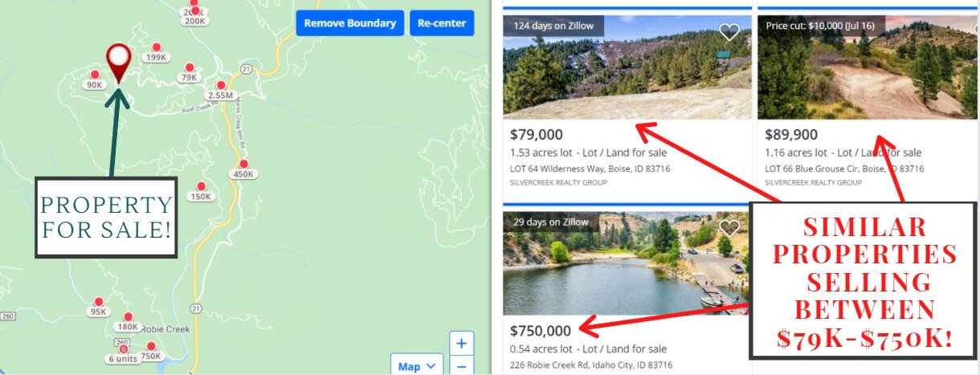The height and width of the screenshot is (375, 980).
Task: View the $89,900 dirt road listing photo
Action: point(868,67)
